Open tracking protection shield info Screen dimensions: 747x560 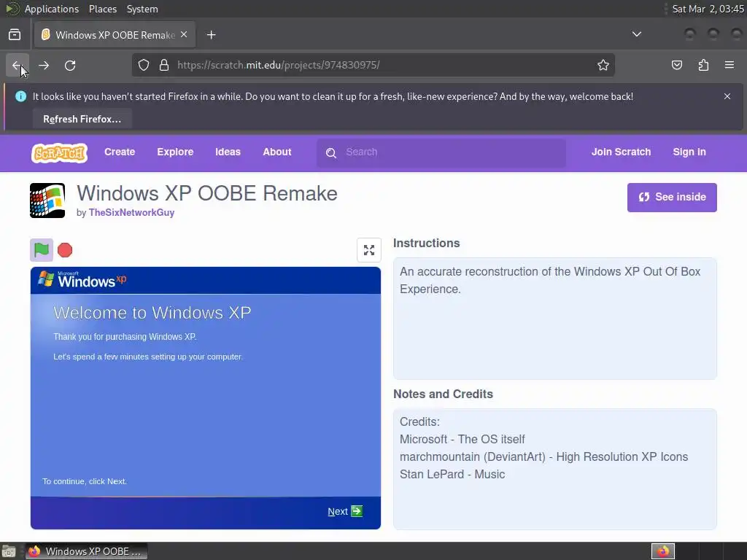coord(144,65)
